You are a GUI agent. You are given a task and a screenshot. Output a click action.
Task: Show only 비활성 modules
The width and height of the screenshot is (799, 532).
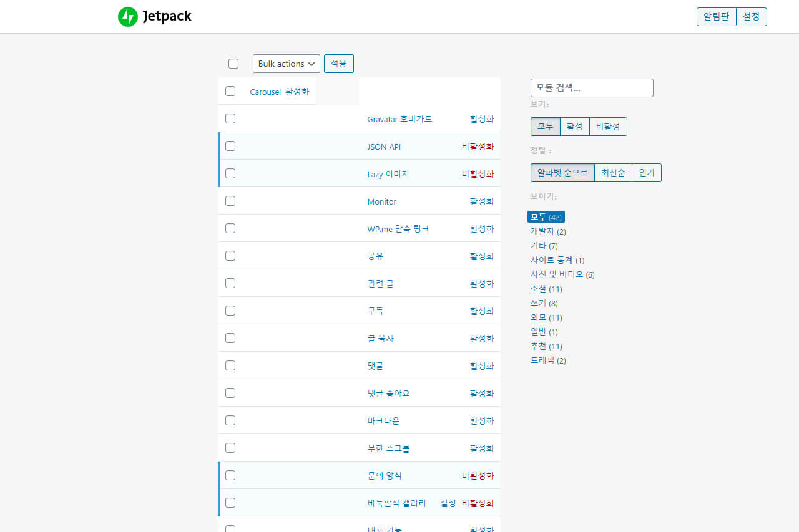tap(608, 127)
